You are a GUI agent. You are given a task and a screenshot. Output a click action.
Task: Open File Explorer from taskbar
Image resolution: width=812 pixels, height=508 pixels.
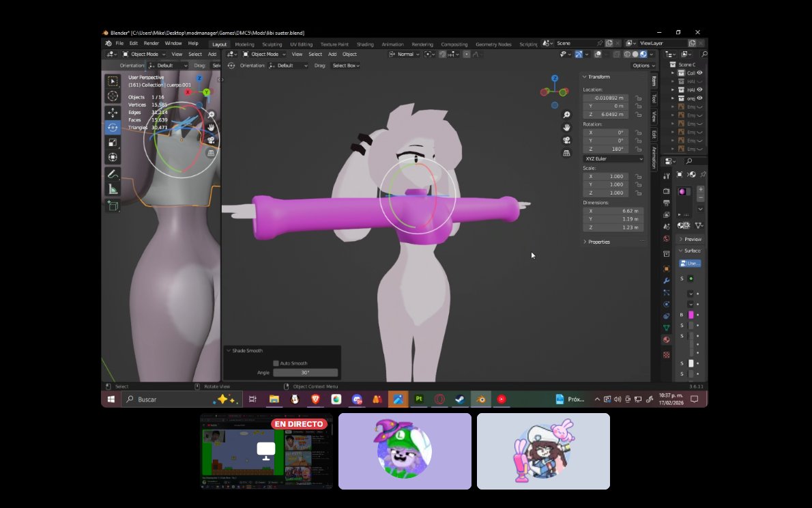point(274,399)
